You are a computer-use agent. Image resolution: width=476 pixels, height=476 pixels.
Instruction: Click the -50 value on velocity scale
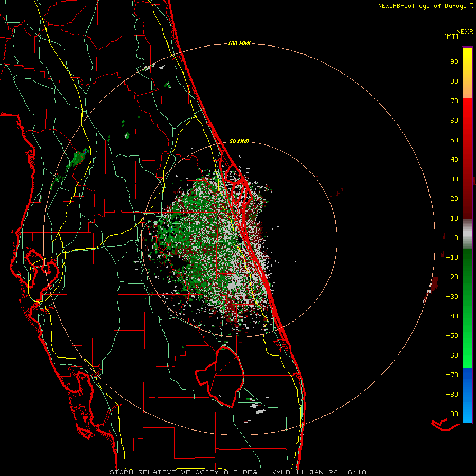452,336
